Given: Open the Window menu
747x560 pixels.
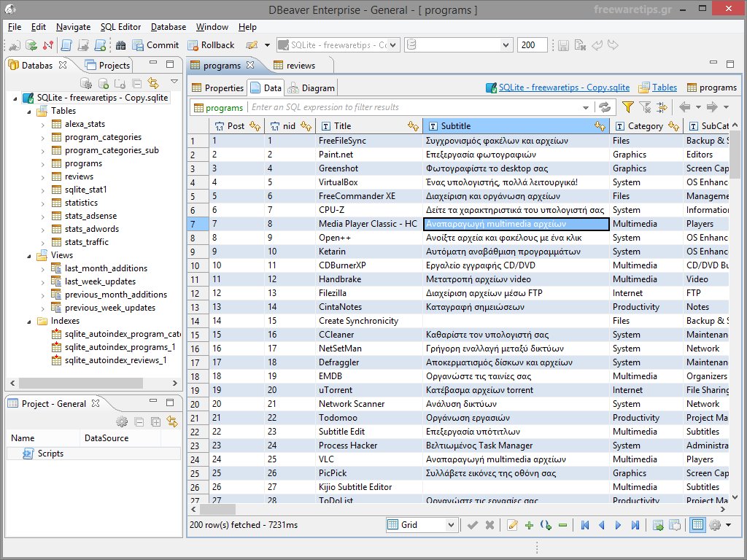Looking at the screenshot, I should (x=212, y=27).
